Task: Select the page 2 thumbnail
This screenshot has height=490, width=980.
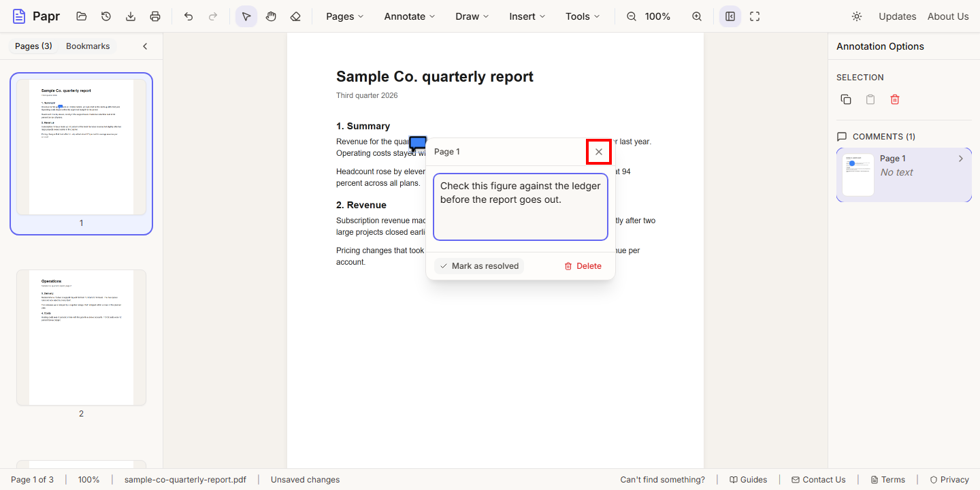Action: (x=81, y=338)
